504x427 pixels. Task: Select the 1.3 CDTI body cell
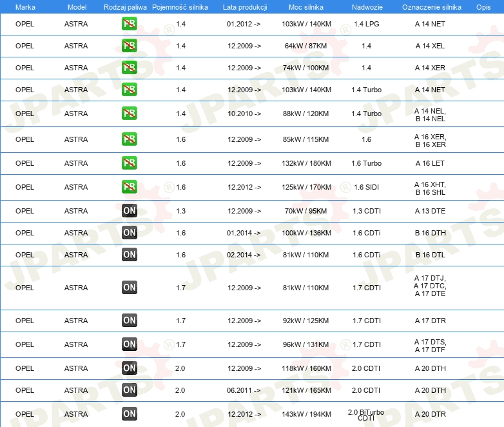[x=367, y=211]
